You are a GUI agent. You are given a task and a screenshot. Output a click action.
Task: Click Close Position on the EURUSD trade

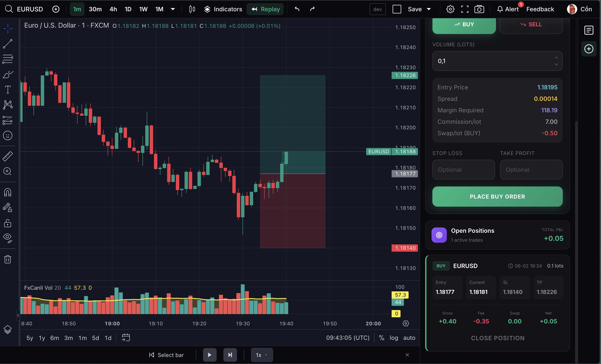coord(497,338)
